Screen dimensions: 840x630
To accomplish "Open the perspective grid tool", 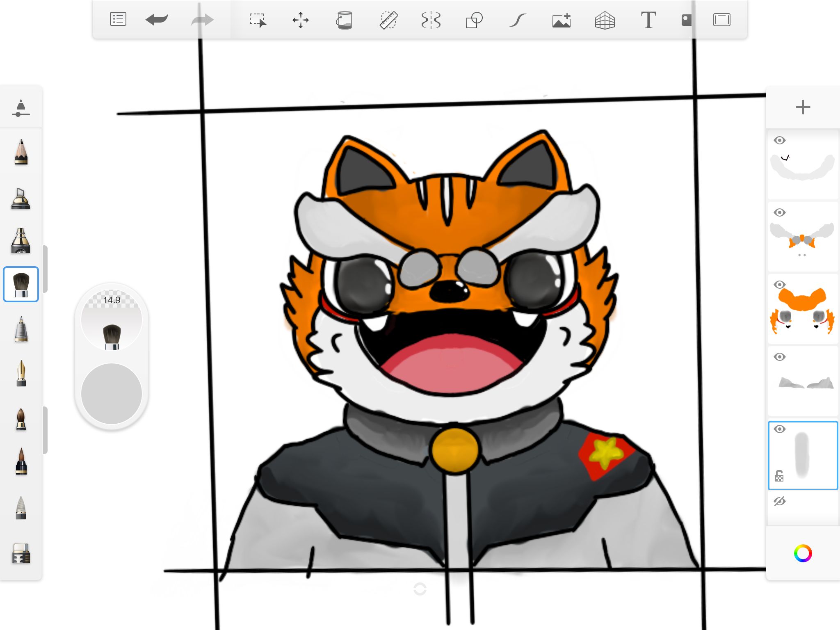I will [x=605, y=20].
